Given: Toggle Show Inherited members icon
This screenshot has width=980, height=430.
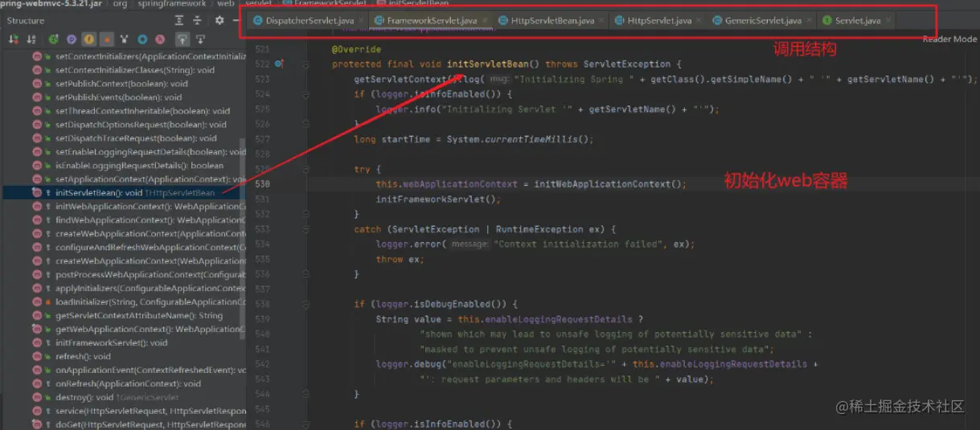Looking at the screenshot, I should pyautogui.click(x=54, y=39).
